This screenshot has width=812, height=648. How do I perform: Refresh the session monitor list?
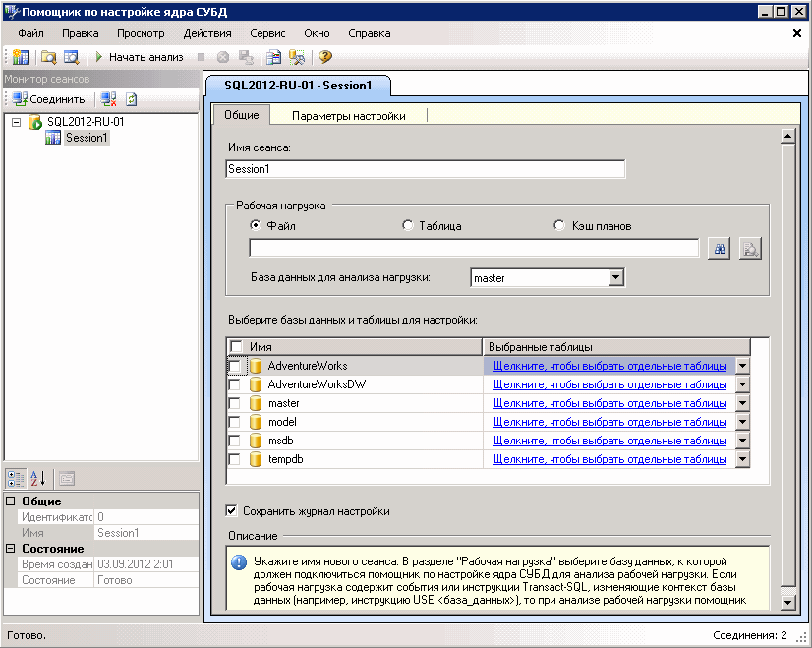[132, 99]
